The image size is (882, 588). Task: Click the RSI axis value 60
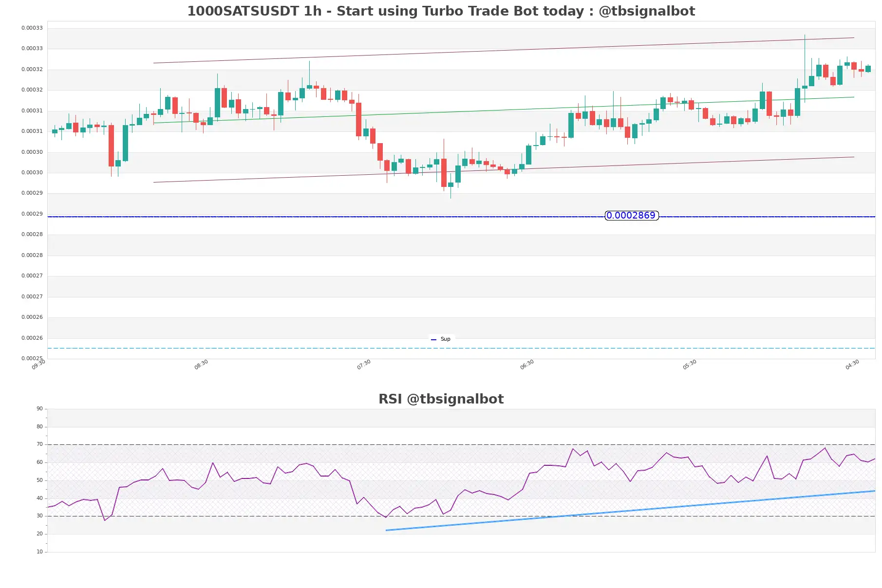39,462
